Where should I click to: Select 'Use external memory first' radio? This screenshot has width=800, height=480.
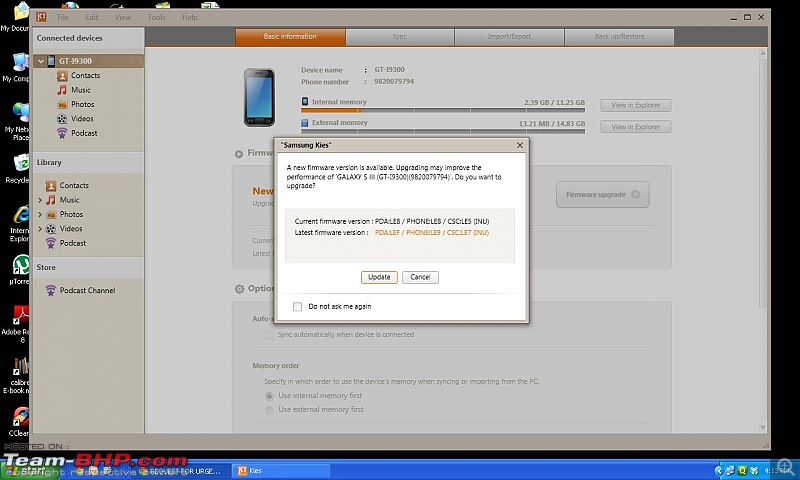(x=269, y=410)
